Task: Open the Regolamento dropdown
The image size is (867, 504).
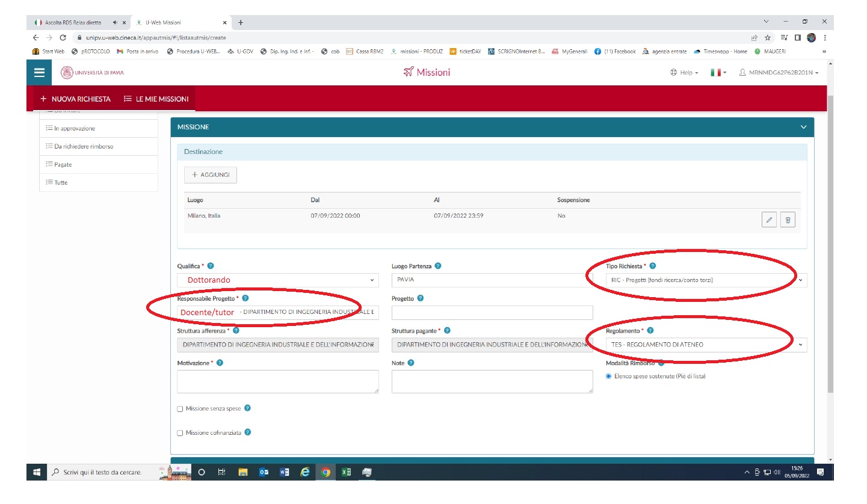Action: pos(706,345)
